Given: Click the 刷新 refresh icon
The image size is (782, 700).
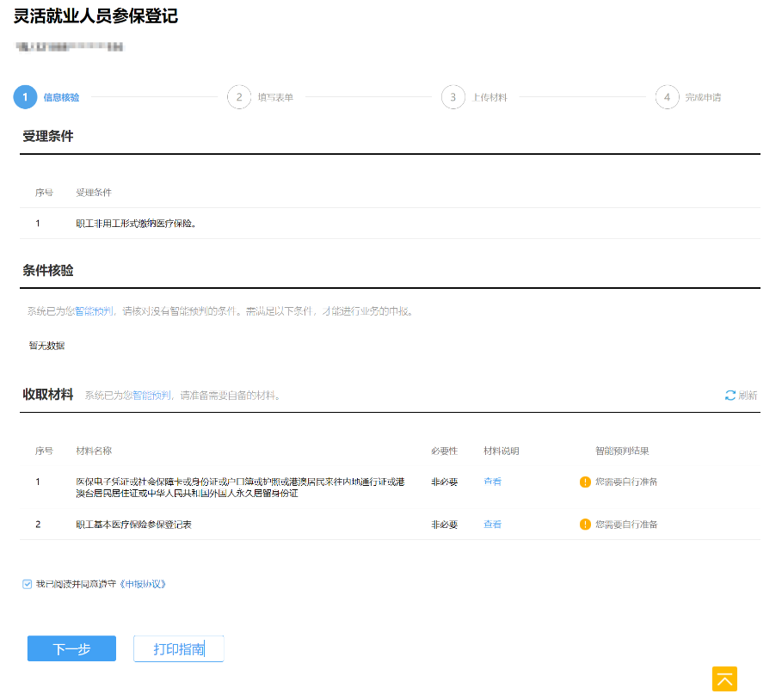Looking at the screenshot, I should (x=730, y=396).
